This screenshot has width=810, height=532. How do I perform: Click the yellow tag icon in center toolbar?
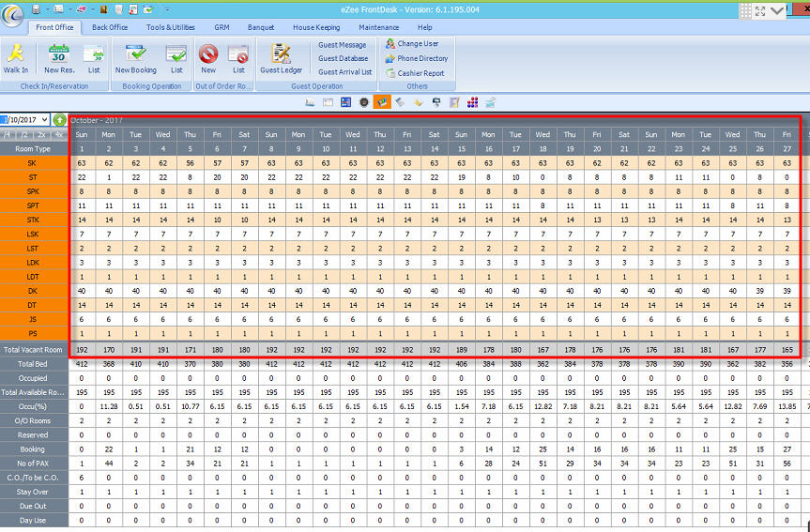(x=418, y=102)
